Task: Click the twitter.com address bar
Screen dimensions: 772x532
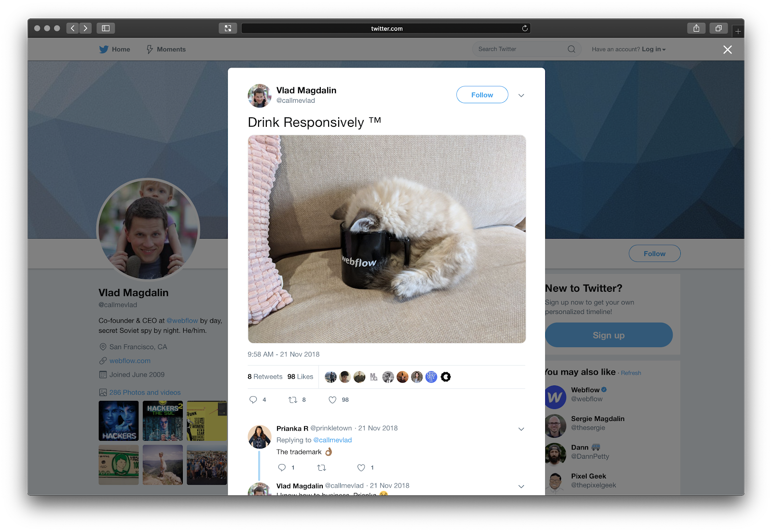Action: (386, 28)
